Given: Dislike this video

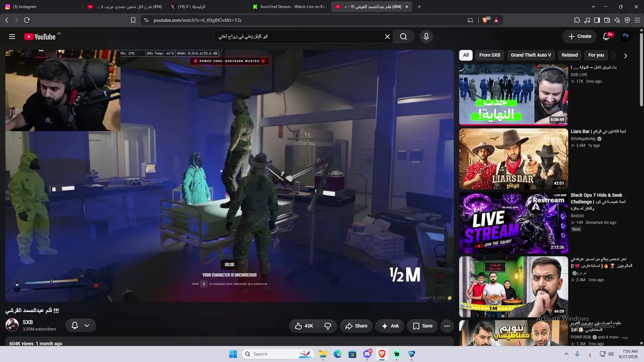Looking at the screenshot, I should click(328, 326).
